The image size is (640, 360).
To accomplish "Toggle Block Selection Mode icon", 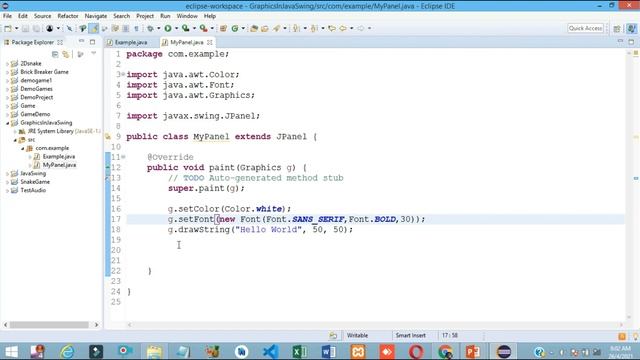I will [x=126, y=28].
